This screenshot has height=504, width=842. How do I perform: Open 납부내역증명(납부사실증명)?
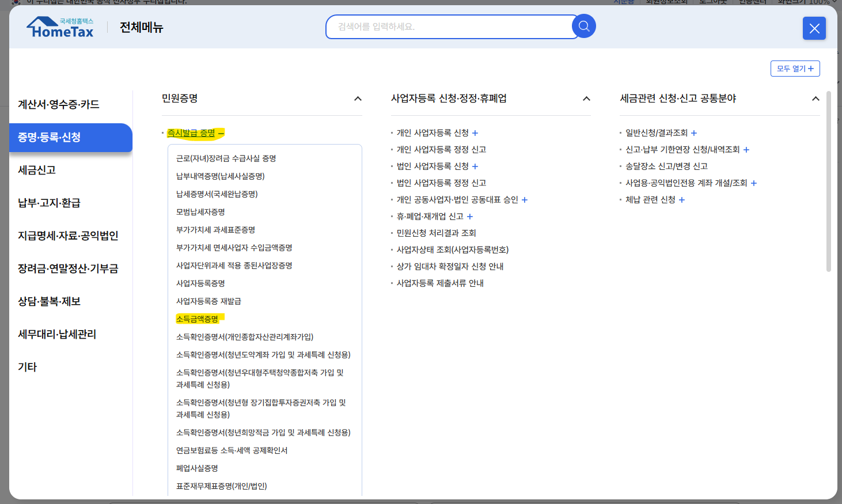tap(221, 176)
